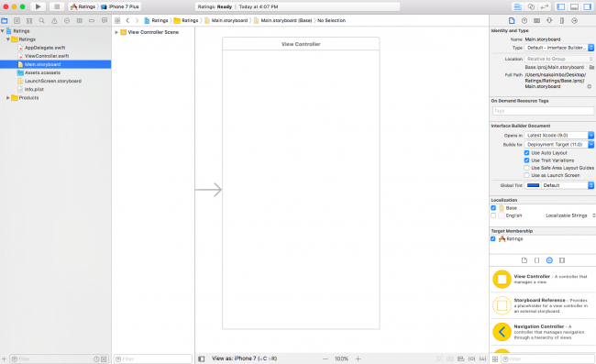This screenshot has height=364, width=596.
Task: Toggle Ratings target membership checkbox
Action: click(x=493, y=238)
